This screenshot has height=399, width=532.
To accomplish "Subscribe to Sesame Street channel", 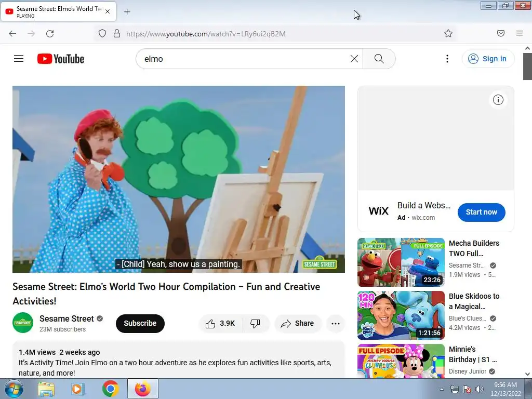I will [140, 323].
